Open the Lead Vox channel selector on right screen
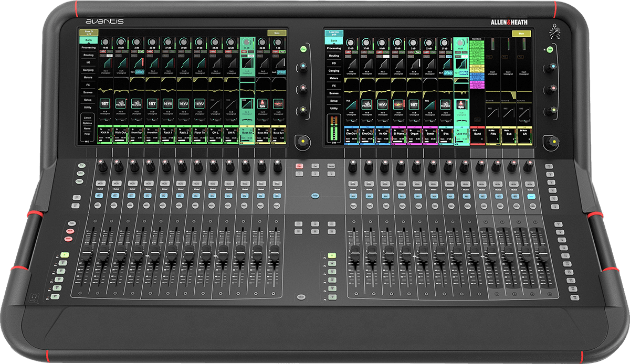630x364 pixels. pos(333,33)
